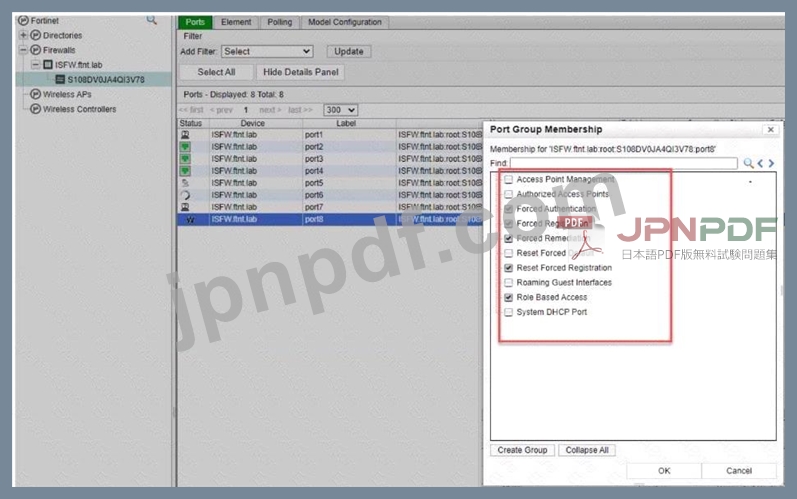This screenshot has width=797, height=499.
Task: Click the search magnifier icon in tree panel
Action: click(x=152, y=20)
